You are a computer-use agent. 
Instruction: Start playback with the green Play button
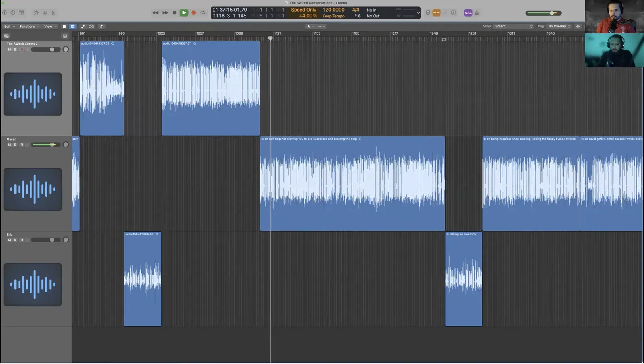184,13
